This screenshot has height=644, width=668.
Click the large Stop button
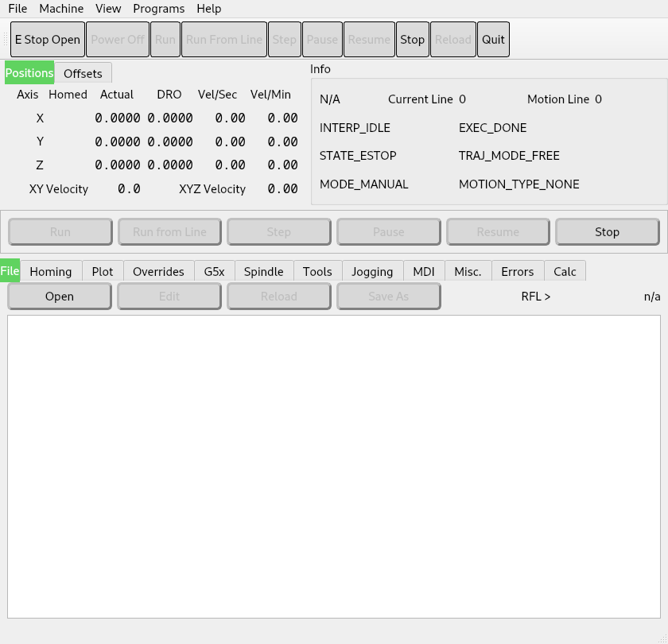coord(608,232)
